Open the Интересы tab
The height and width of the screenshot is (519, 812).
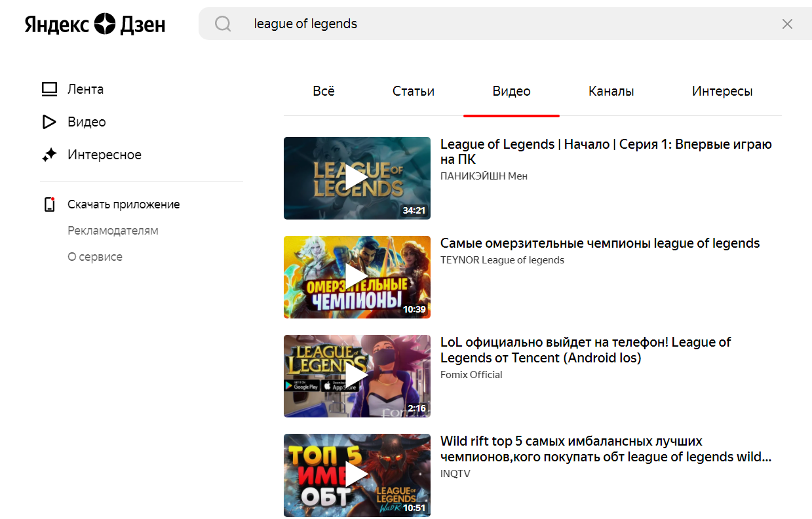[722, 92]
